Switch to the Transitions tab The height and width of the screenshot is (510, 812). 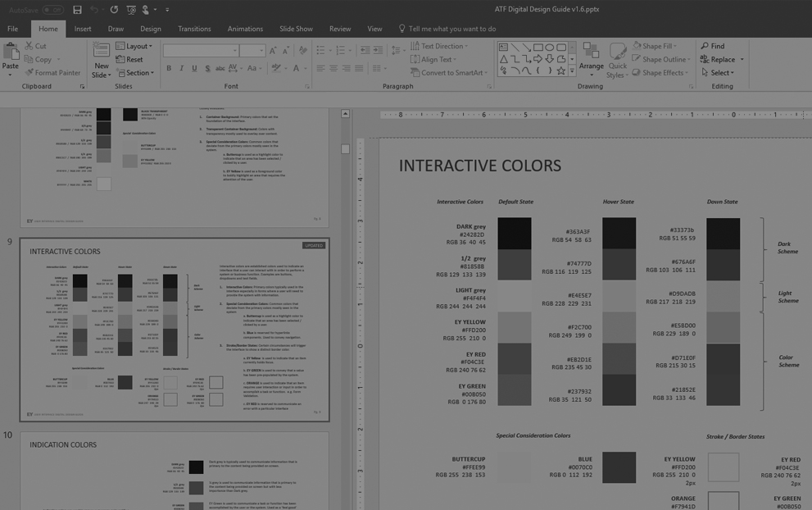click(x=194, y=29)
